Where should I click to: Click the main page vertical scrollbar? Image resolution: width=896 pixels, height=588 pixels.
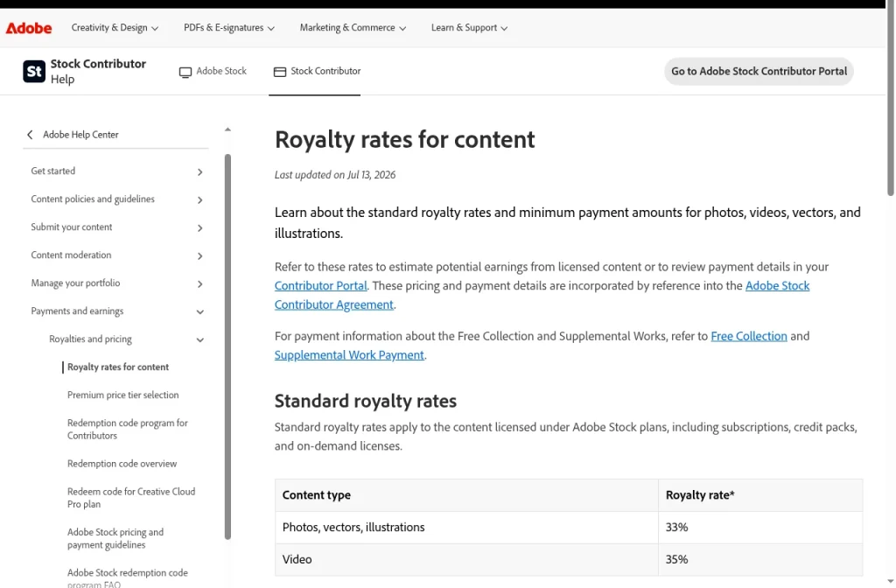pyautogui.click(x=890, y=98)
